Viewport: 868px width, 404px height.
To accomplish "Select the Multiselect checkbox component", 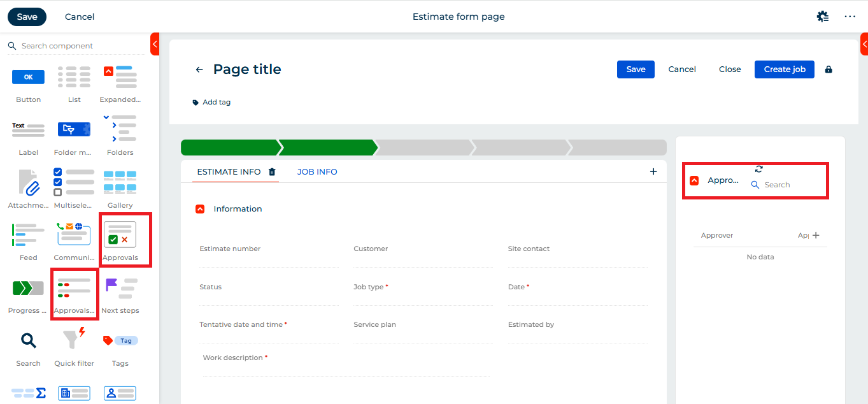I will pyautogui.click(x=74, y=182).
